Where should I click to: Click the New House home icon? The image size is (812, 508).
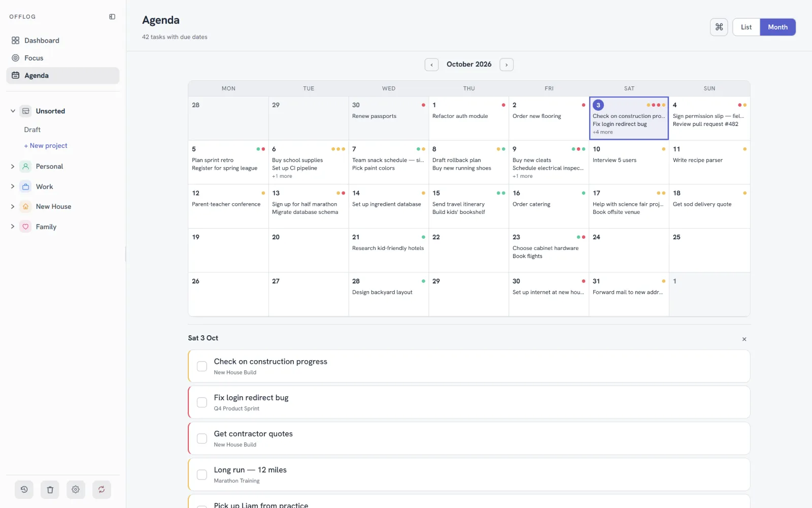tap(25, 206)
